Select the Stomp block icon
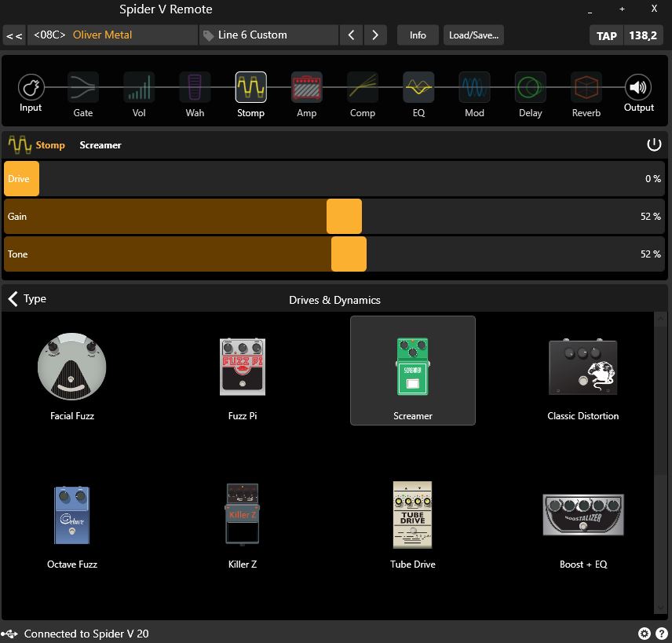672x643 pixels. [250, 87]
